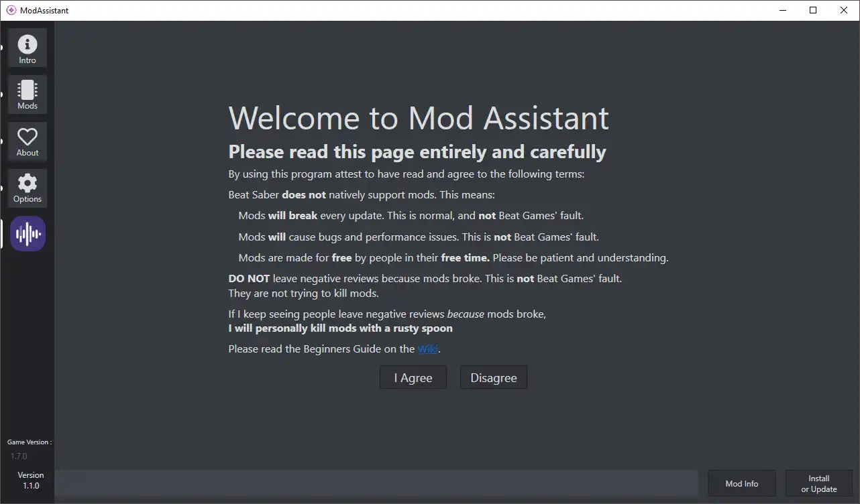
Task: Click the 'Beat Saber does not natively support mods' line
Action: 362,195
